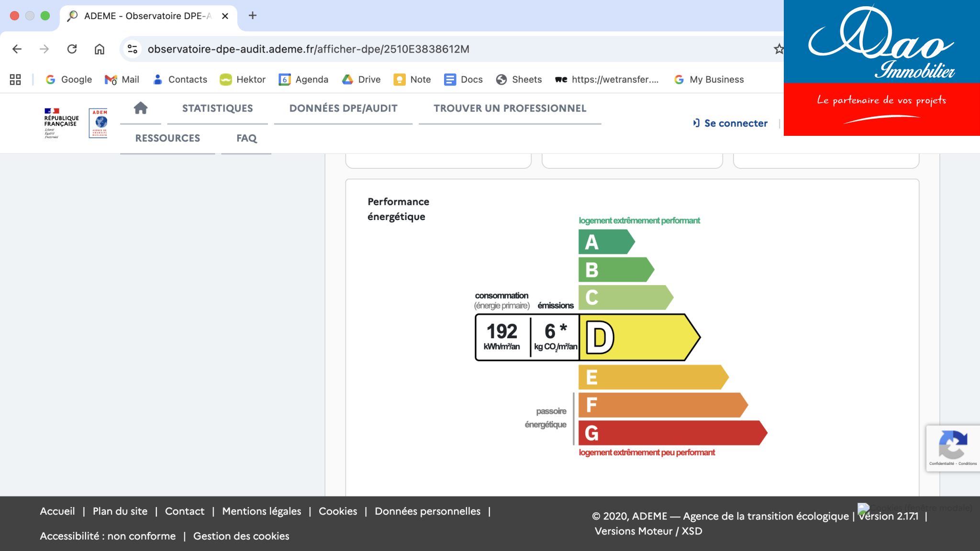Click the ADEME home icon
Image resolution: width=980 pixels, height=551 pixels.
pos(140,108)
